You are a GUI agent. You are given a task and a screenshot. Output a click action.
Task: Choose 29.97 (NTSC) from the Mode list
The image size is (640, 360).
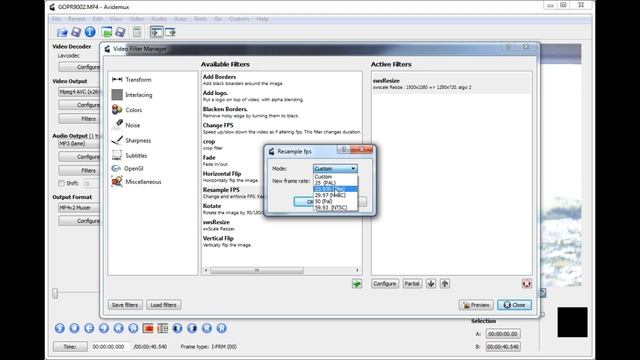pos(335,195)
